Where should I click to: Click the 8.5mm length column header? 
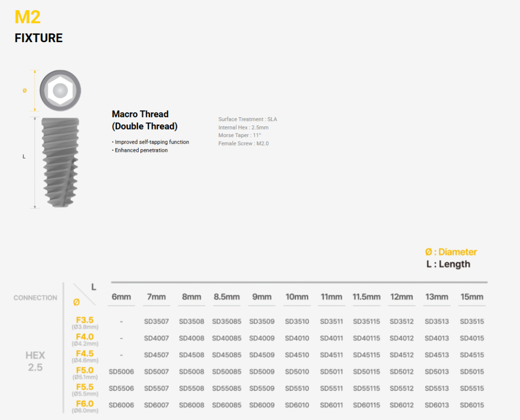(226, 297)
